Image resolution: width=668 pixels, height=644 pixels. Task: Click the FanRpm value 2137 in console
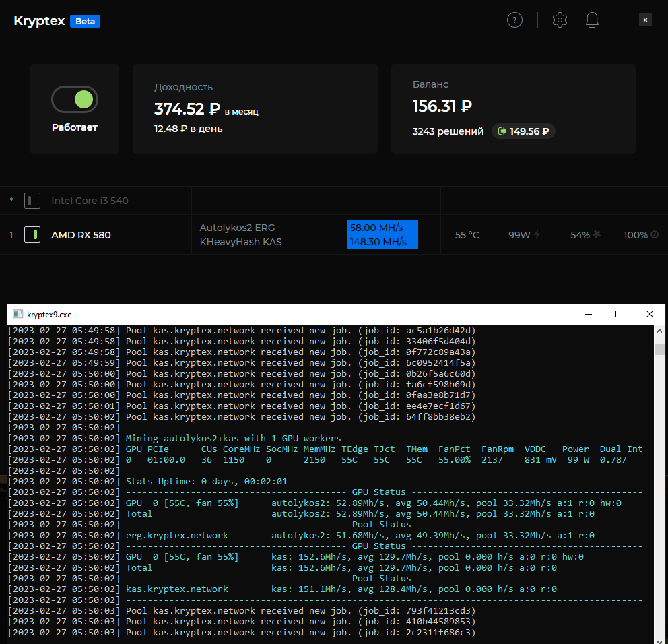(492, 460)
